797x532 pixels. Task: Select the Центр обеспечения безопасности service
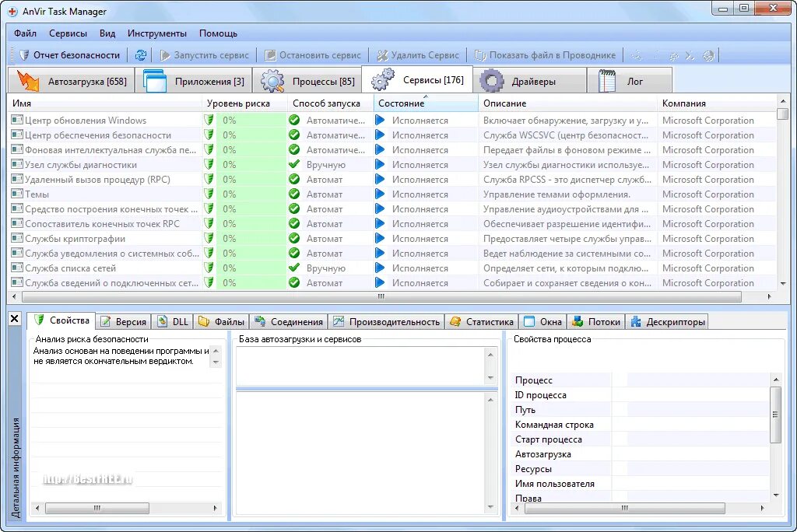(x=392, y=135)
